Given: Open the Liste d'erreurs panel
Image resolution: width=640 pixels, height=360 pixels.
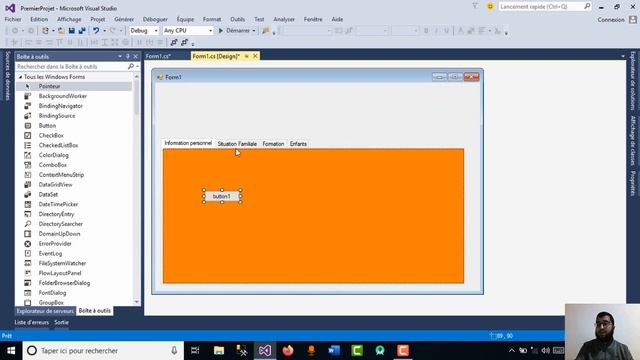Looking at the screenshot, I should pos(32,322).
